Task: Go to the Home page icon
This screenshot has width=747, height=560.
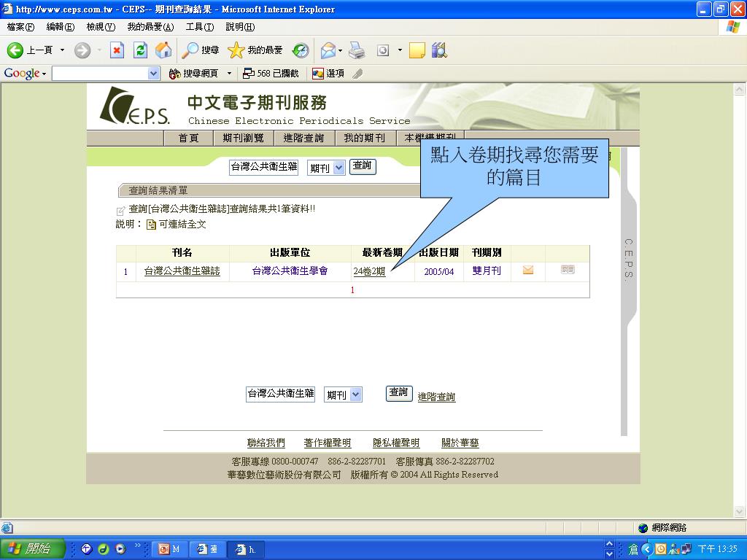Action: click(163, 50)
